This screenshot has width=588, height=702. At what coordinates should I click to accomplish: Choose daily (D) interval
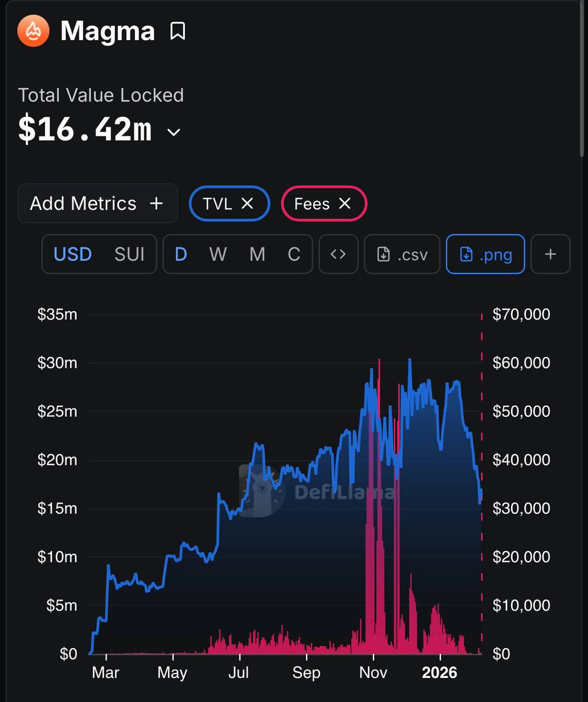[x=180, y=254]
